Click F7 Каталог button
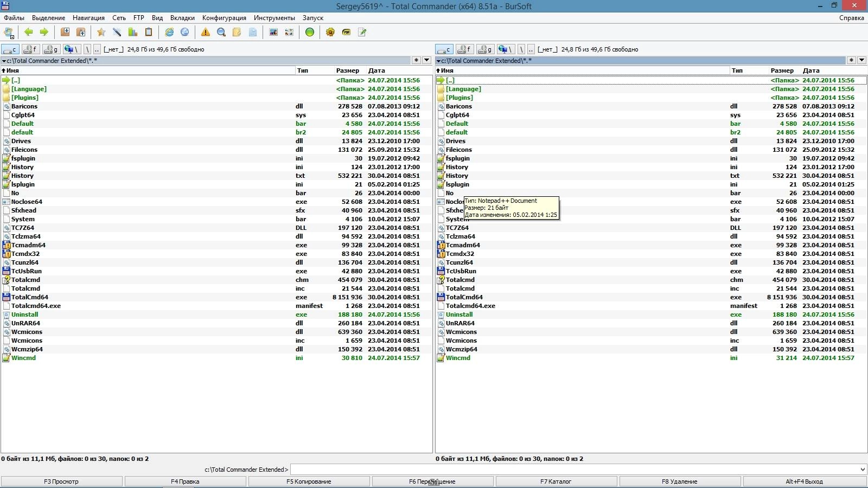This screenshot has width=868, height=488. pyautogui.click(x=556, y=481)
